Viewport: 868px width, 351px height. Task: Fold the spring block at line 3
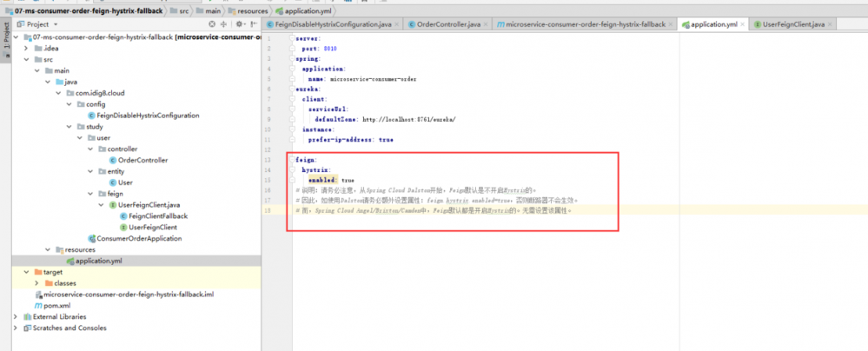(292, 59)
